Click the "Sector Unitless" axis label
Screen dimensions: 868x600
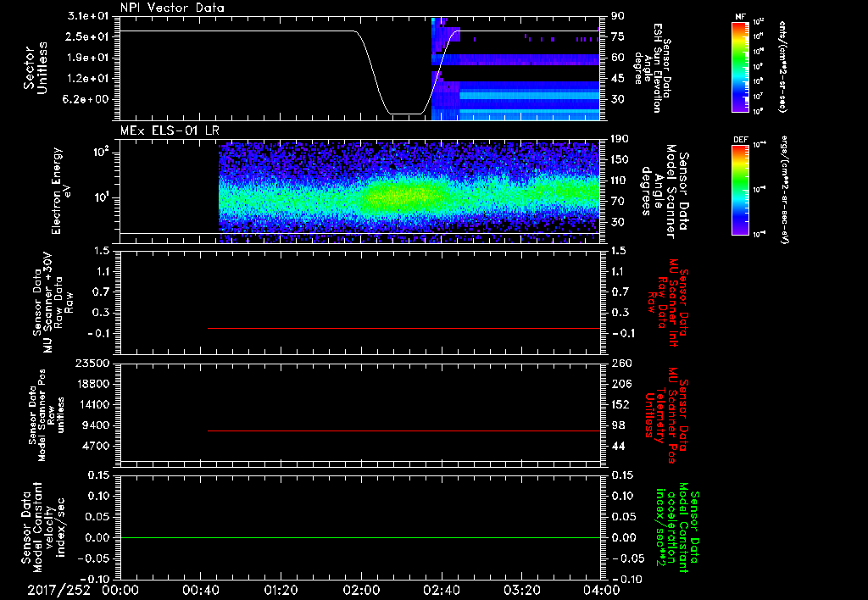pos(36,68)
